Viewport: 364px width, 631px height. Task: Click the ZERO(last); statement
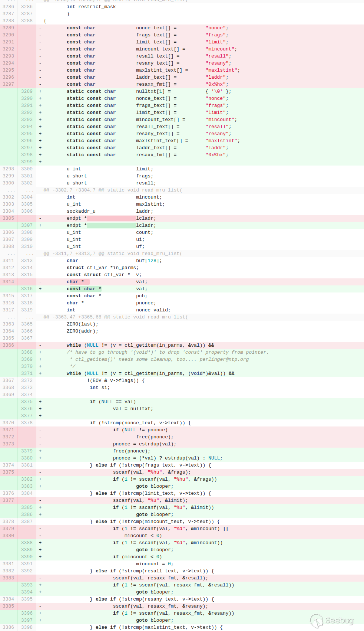(82, 324)
